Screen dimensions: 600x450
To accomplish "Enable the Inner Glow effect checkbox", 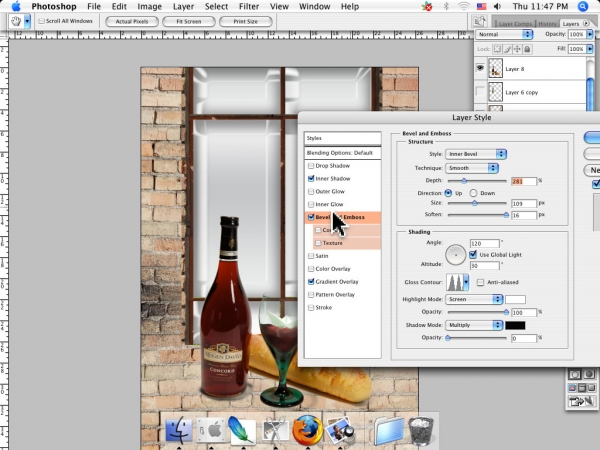I will (x=311, y=204).
